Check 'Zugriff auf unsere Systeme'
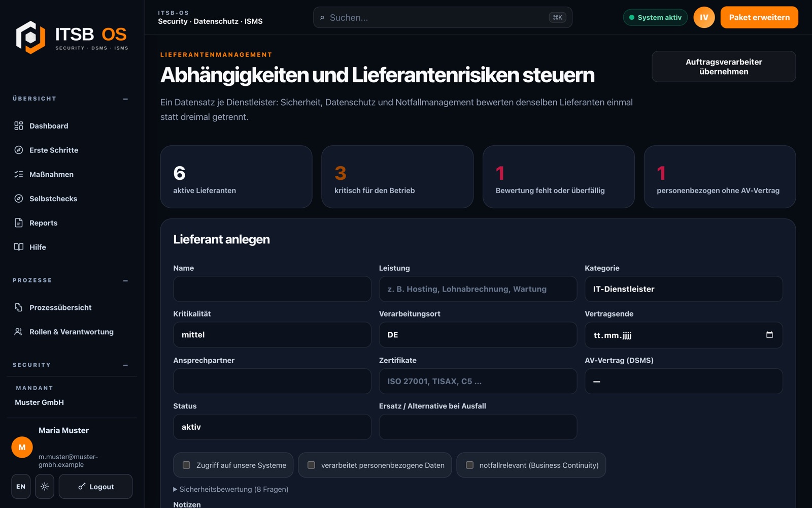 186,465
